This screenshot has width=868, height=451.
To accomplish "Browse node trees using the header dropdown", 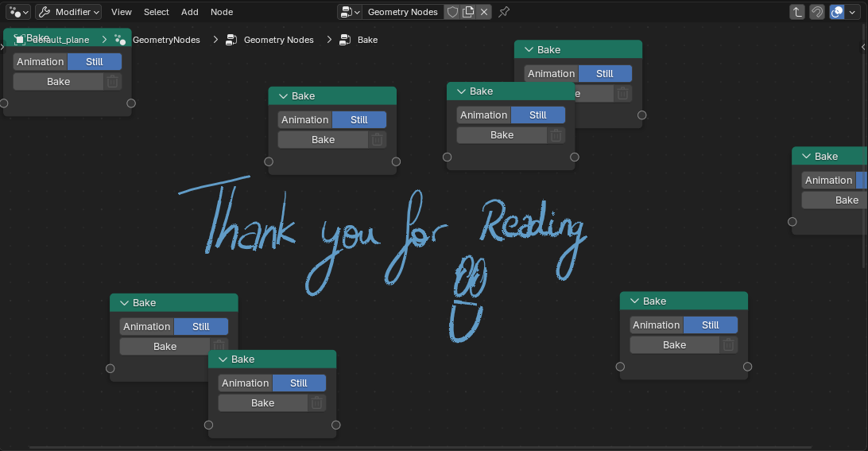I will [351, 12].
